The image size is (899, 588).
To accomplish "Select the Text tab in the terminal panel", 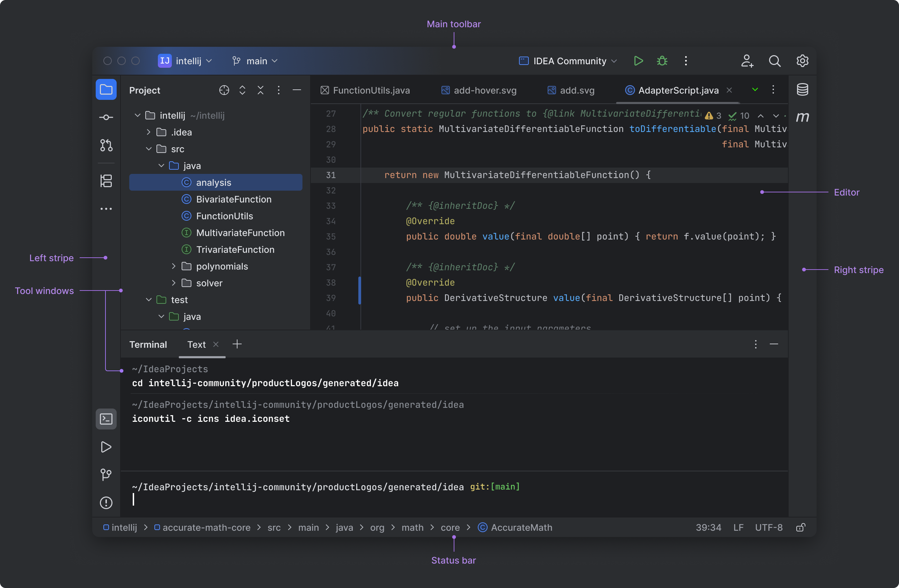I will pos(196,344).
